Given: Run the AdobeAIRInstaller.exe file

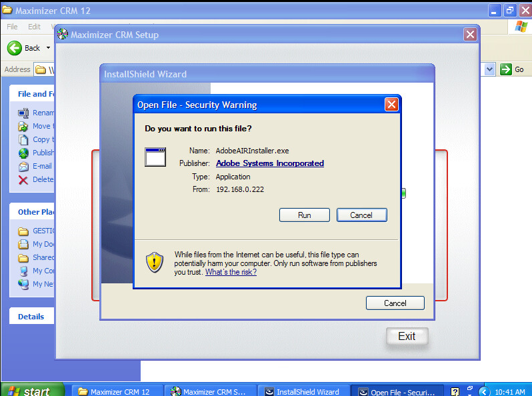Looking at the screenshot, I should (305, 215).
